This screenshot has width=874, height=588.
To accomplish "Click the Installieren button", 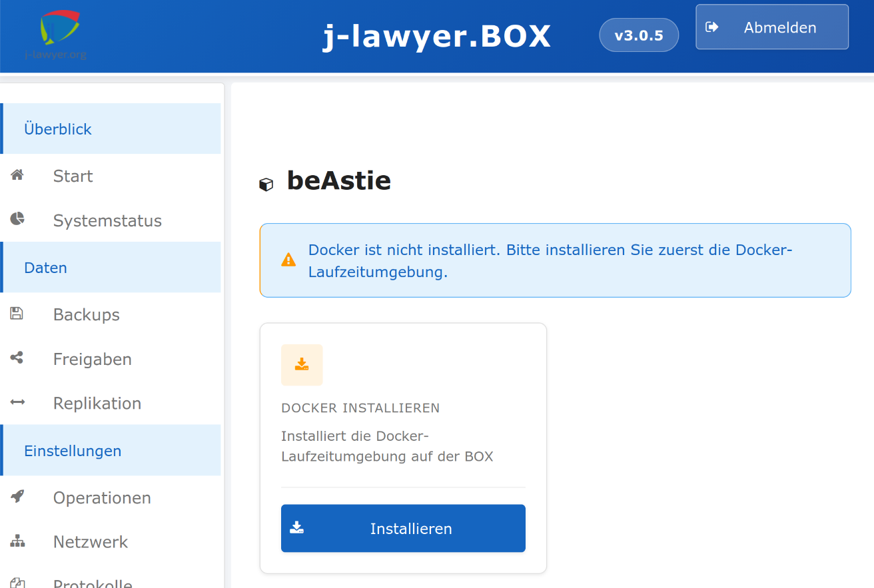I will 403,528.
